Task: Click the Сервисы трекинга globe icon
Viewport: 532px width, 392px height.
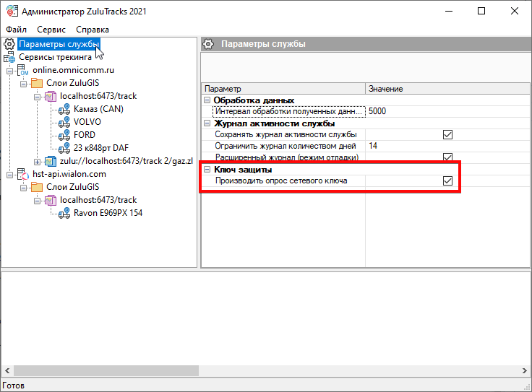Action: (9, 57)
